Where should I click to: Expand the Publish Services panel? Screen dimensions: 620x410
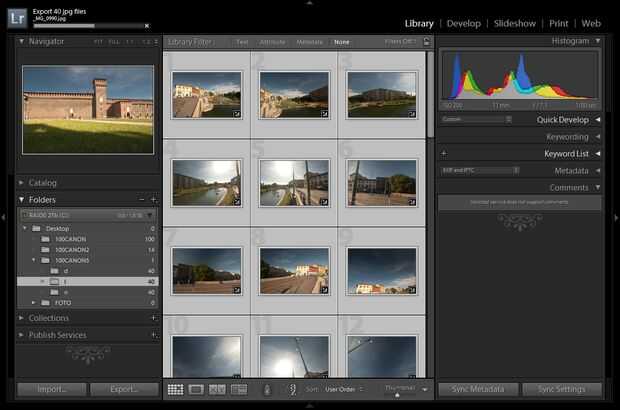[21, 335]
